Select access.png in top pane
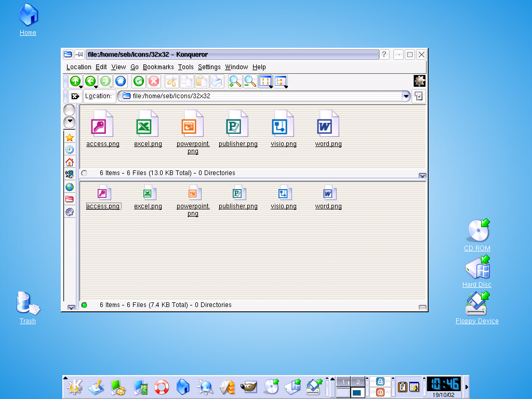 103,129
